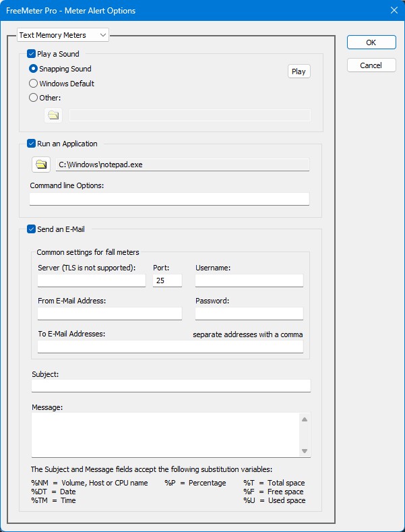Open the Text Memory Meters dropdown

[x=62, y=34]
